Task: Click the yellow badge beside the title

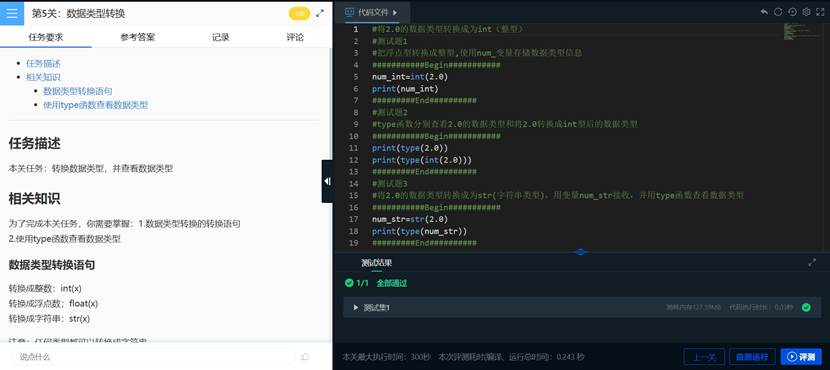Action: (299, 14)
